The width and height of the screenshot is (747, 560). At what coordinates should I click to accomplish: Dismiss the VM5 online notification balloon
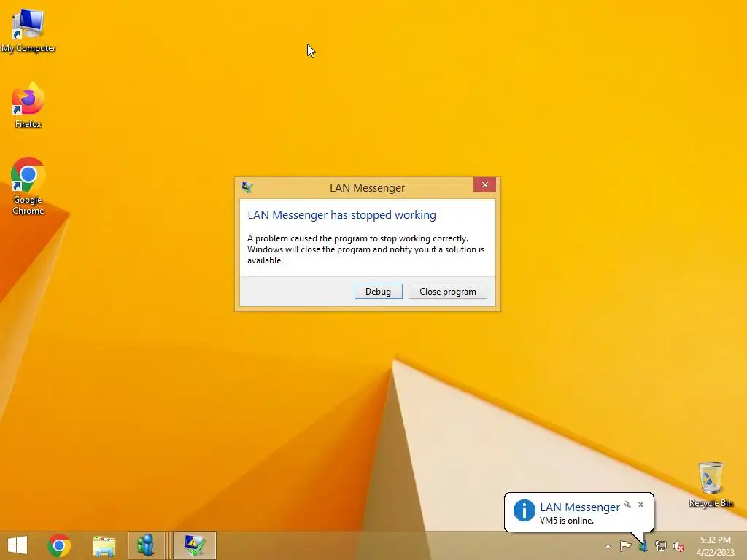pos(640,505)
